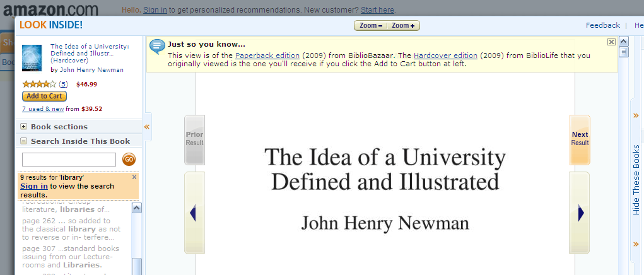Click the Add to Cart button

pyautogui.click(x=44, y=96)
